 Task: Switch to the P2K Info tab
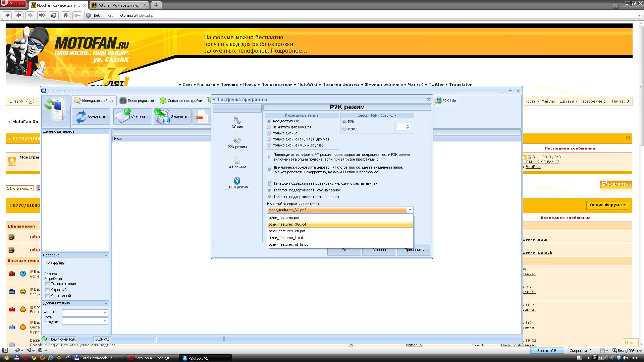pyautogui.click(x=445, y=101)
